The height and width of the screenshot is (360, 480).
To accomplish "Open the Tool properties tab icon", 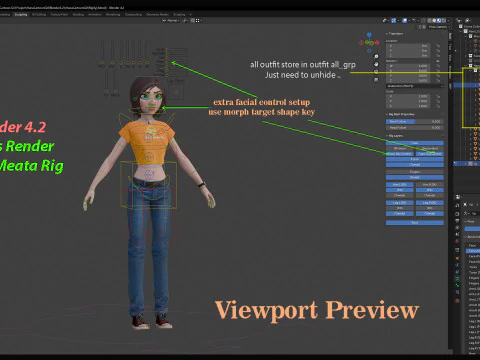I will (x=457, y=205).
